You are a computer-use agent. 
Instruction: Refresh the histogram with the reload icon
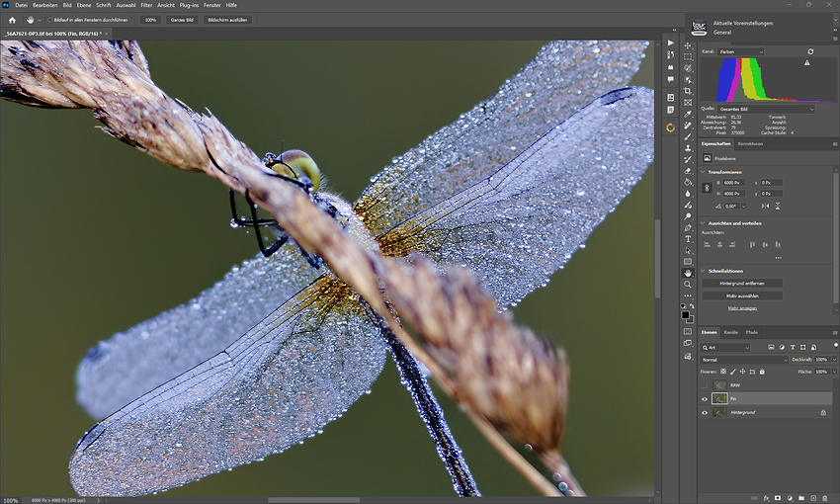pyautogui.click(x=810, y=52)
